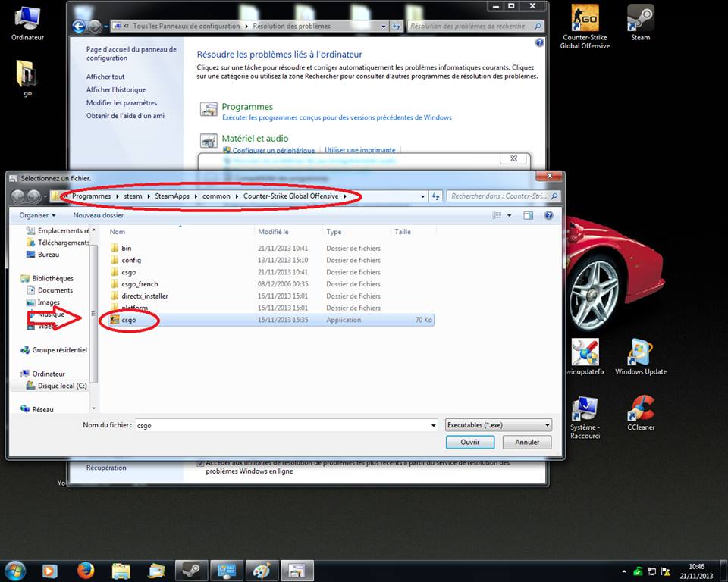The image size is (728, 582).
Task: Click the Utiliser une imprimante link
Action: 359,150
